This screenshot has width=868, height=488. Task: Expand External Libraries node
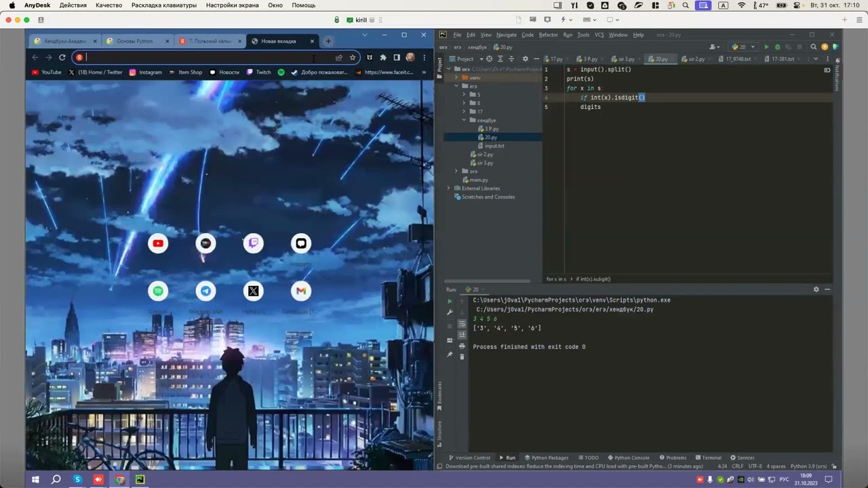click(x=448, y=188)
